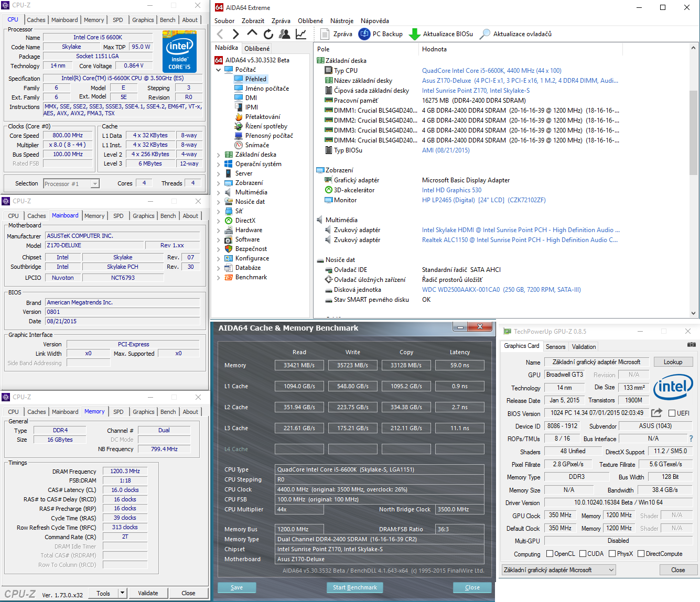Open the Nápověda menu

point(375,21)
